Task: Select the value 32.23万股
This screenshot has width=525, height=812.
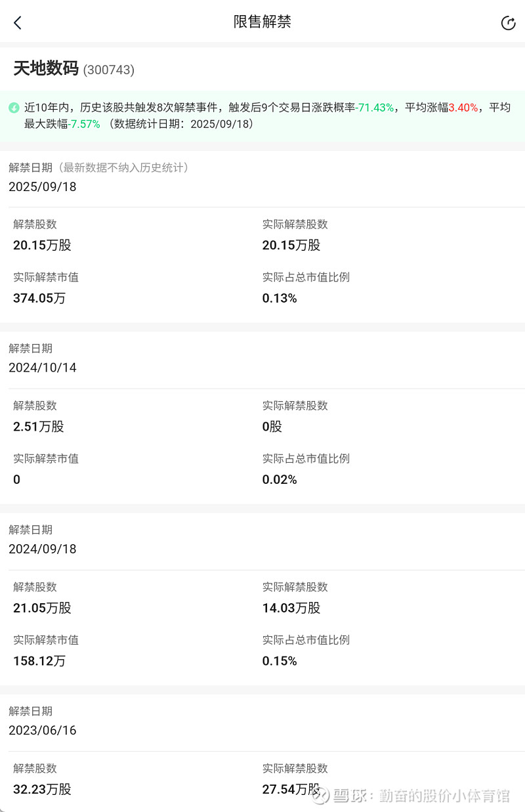Action: (x=42, y=789)
